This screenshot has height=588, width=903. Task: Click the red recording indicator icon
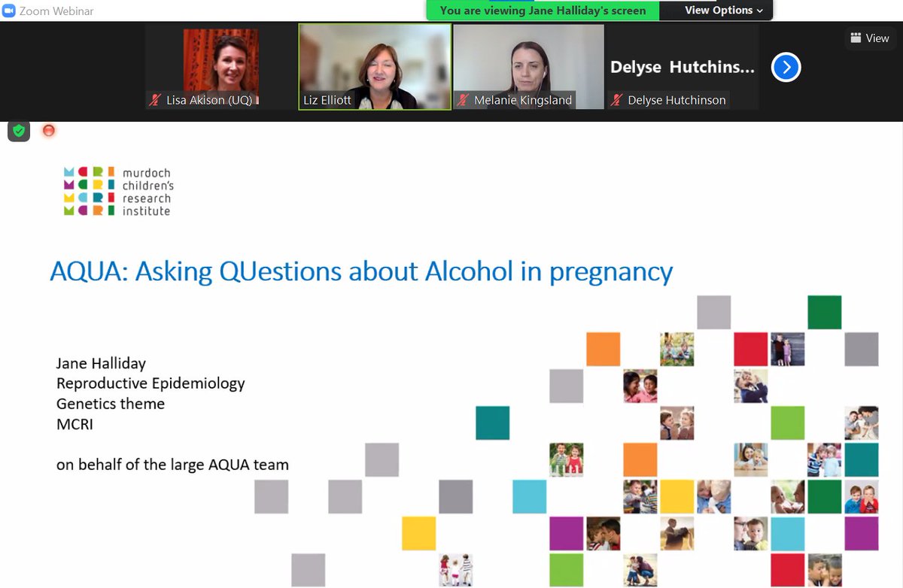(x=49, y=131)
